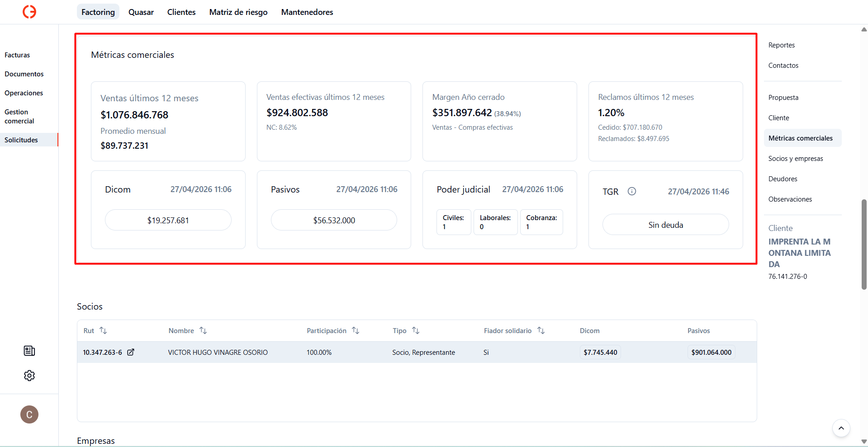Sort by Participación column arrows
The image size is (868, 447).
tap(356, 330)
